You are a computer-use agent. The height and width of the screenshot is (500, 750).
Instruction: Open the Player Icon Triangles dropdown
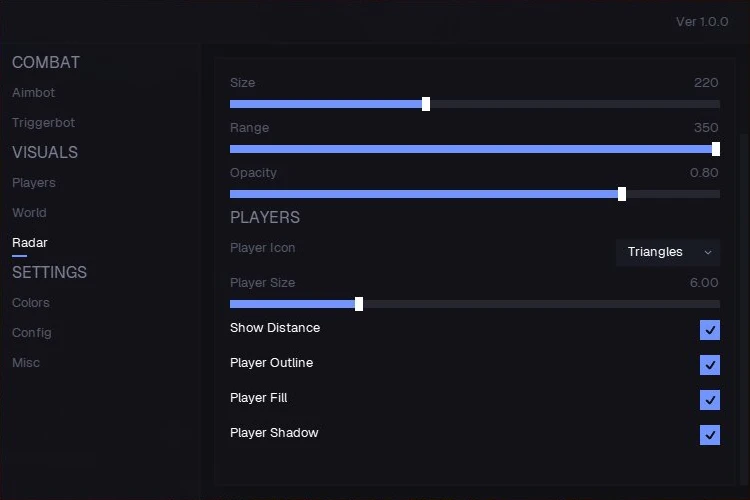(668, 252)
